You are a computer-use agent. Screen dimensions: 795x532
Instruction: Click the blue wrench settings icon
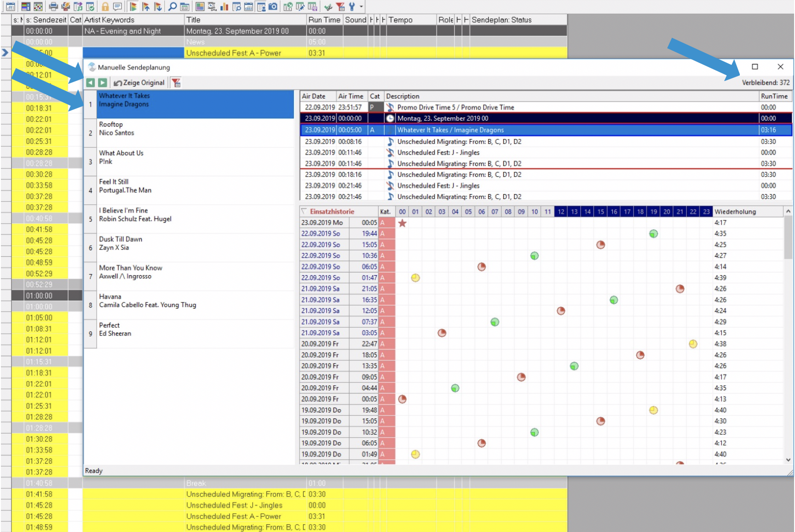coord(352,6)
